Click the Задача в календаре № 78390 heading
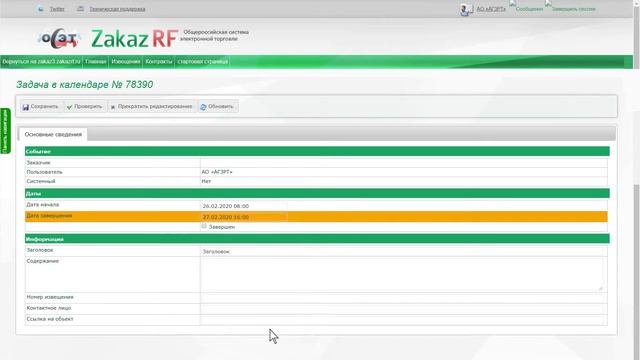 [x=84, y=84]
